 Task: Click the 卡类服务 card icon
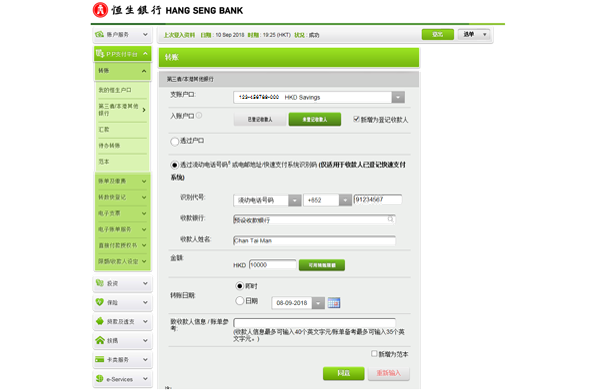99,359
